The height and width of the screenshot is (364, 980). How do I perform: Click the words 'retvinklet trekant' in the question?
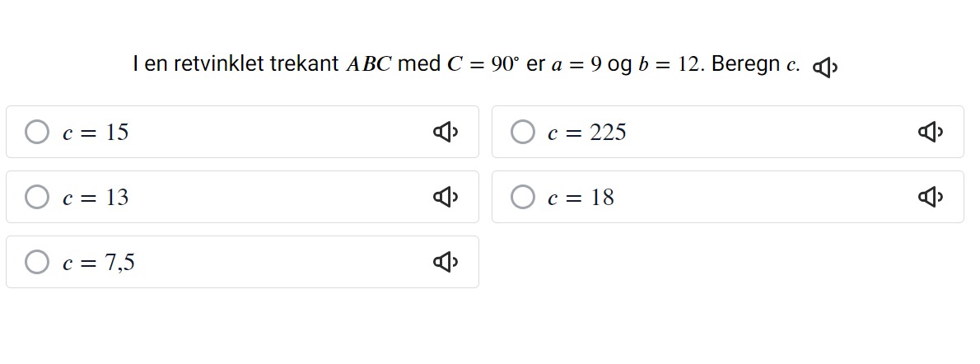tap(256, 63)
